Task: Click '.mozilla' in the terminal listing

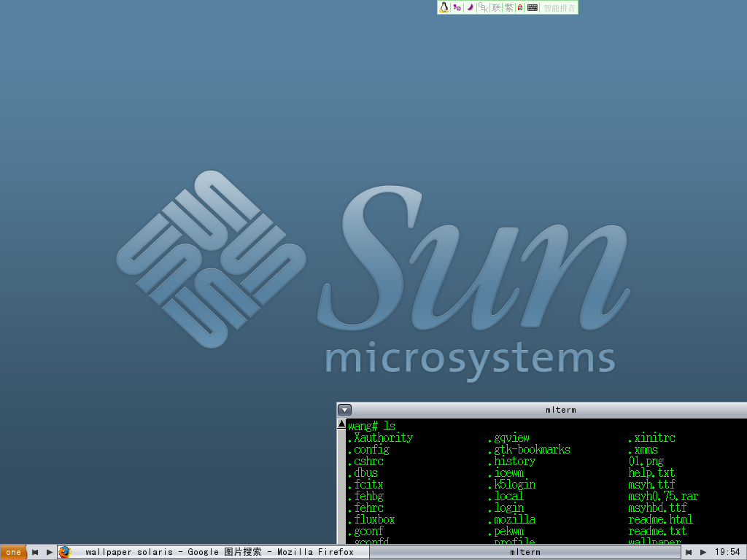Action: coord(511,519)
